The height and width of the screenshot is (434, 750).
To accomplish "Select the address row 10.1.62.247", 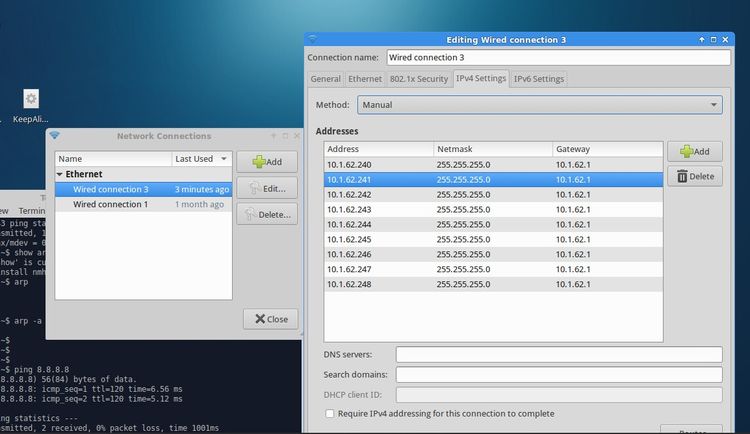I will click(x=493, y=269).
